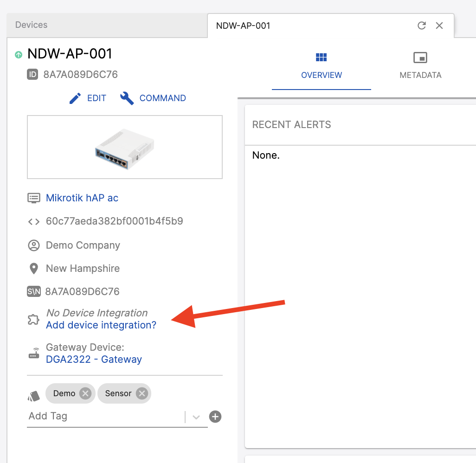Open the Mikrotik hAP ac link

[x=82, y=198]
